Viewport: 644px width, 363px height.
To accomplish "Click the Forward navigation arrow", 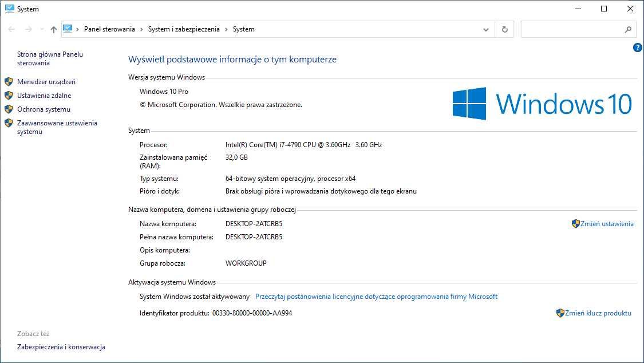I will click(29, 29).
